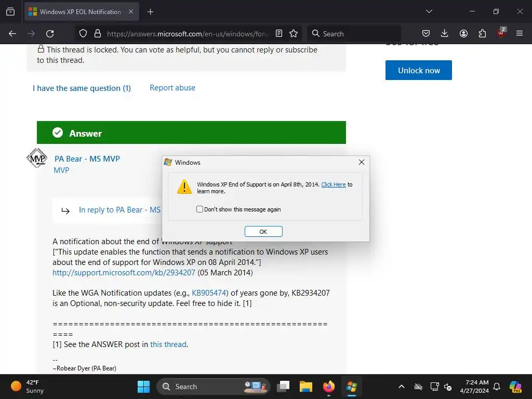Open the 'this thread' link
This screenshot has height=399, width=532.
(x=168, y=344)
